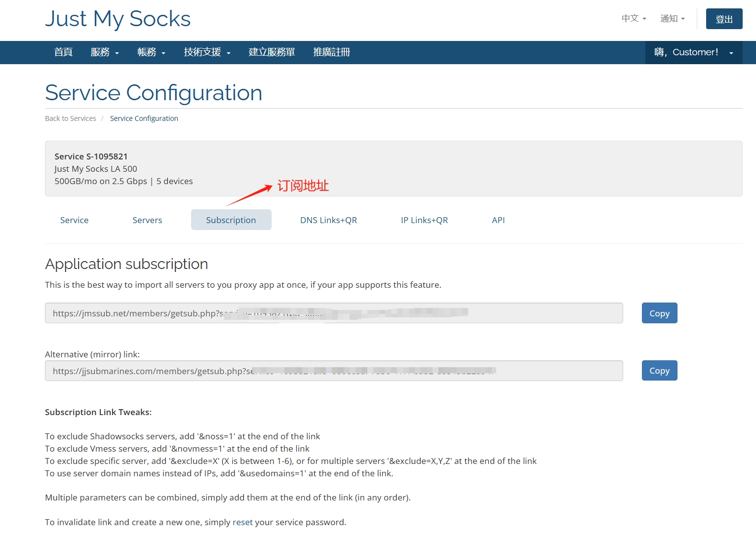The height and width of the screenshot is (537, 756).
Task: Open the 首頁 navigation item
Action: coord(63,52)
